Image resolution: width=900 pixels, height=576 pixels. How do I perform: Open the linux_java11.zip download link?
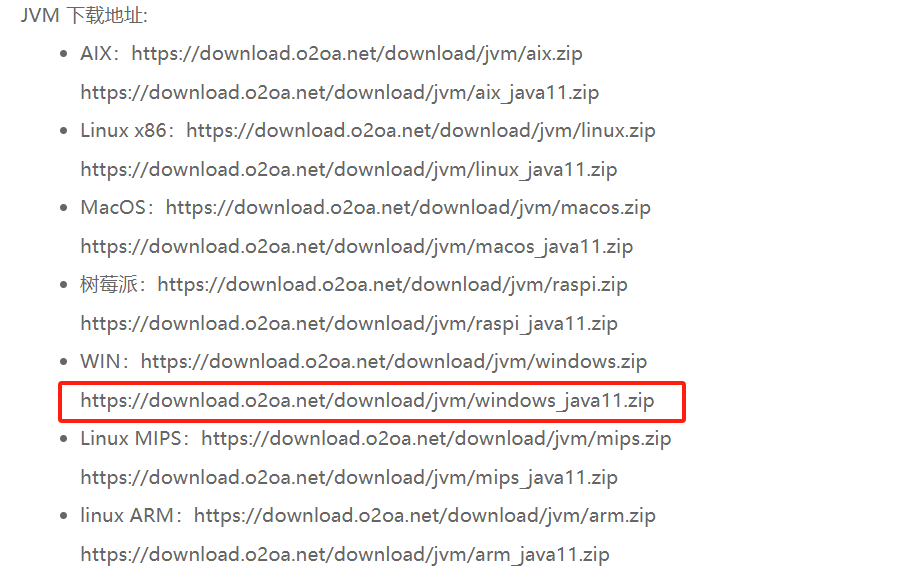click(349, 170)
